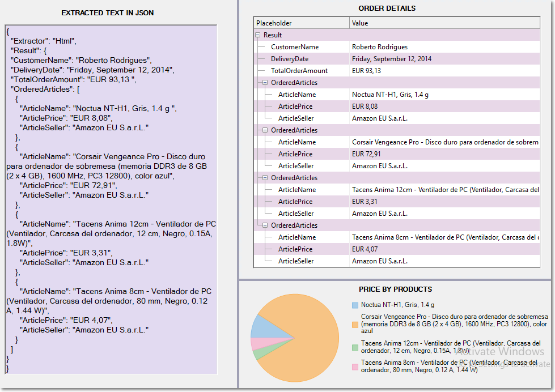Click green legend swatch for Tacens Anima 12cm

(x=355, y=347)
